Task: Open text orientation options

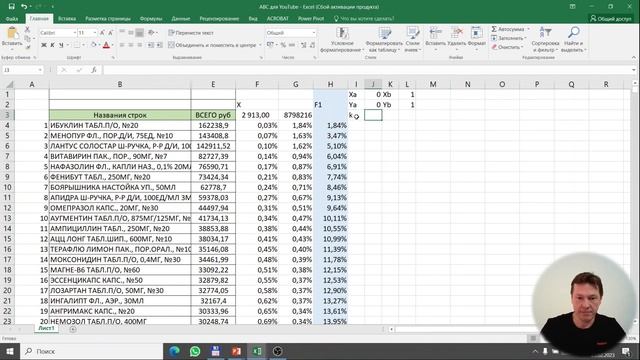Action: [151, 33]
